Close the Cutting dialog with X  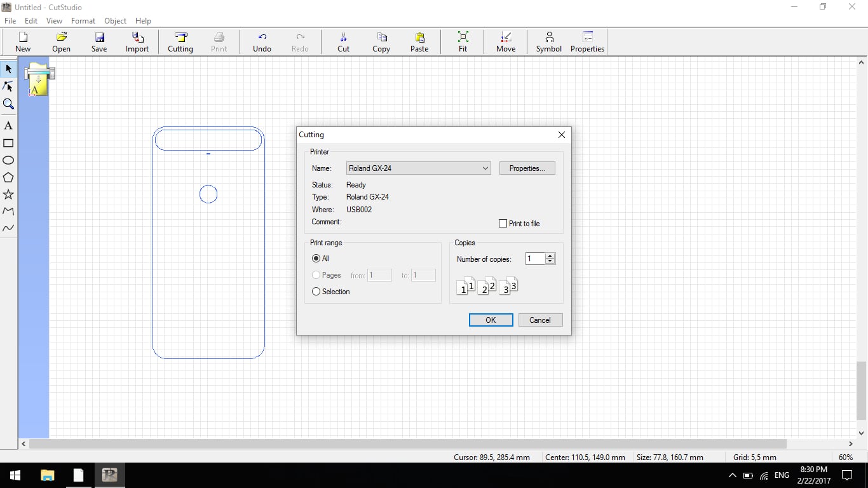561,135
